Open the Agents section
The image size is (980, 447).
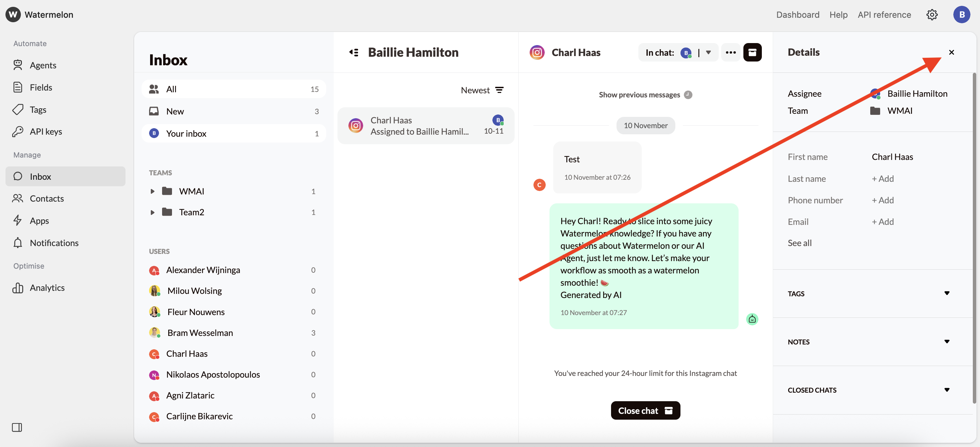click(43, 65)
